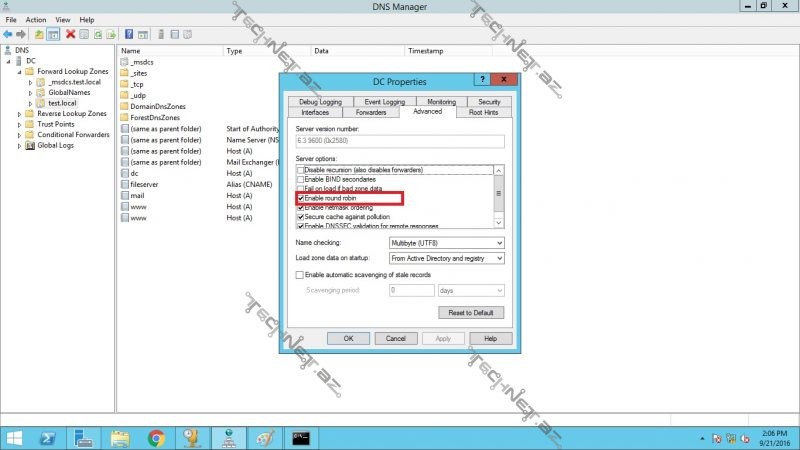Expand Reverse Lookup Zones tree node
Screen dimensions: 800x450
pyautogui.click(x=19, y=114)
